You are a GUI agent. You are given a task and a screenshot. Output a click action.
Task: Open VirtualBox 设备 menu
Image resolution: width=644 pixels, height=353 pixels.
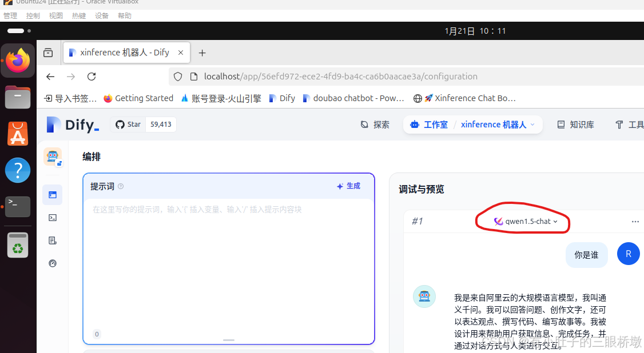102,15
